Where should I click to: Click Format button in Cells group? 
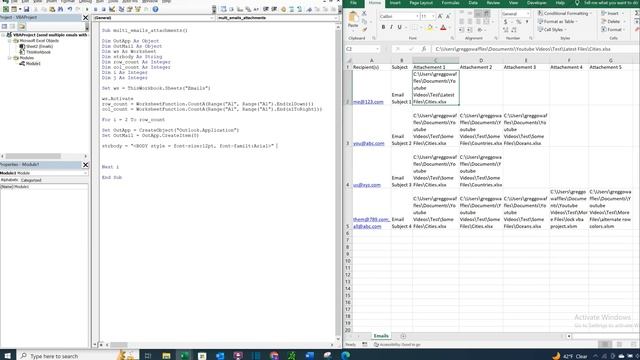[x=612, y=30]
